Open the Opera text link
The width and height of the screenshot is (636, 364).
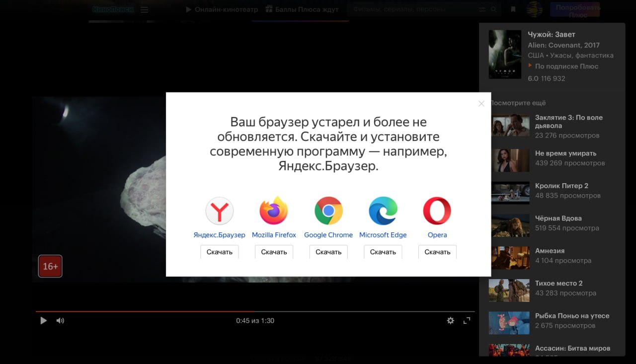[437, 235]
